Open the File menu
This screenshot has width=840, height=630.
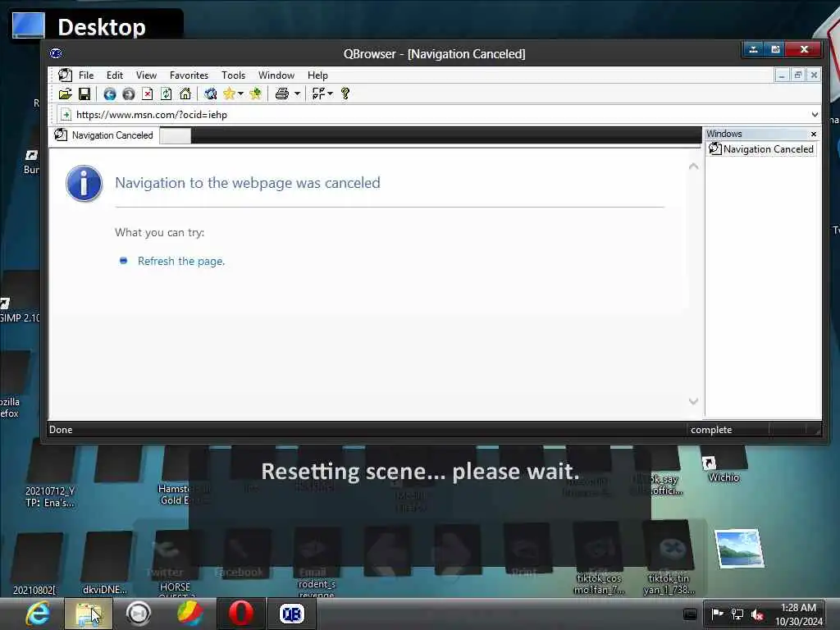[x=86, y=75]
